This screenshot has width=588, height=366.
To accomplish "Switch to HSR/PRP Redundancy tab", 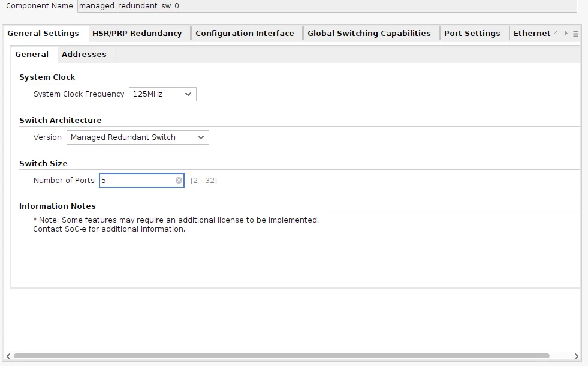I will 137,34.
